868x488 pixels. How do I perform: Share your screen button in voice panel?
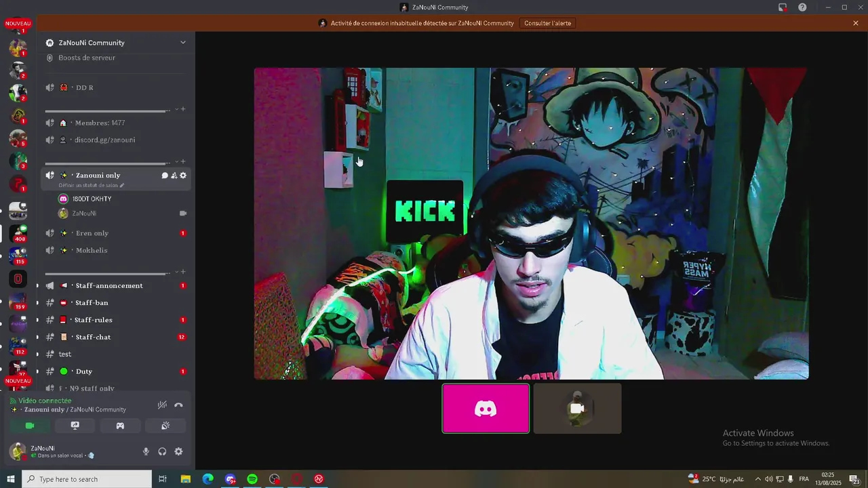click(75, 426)
